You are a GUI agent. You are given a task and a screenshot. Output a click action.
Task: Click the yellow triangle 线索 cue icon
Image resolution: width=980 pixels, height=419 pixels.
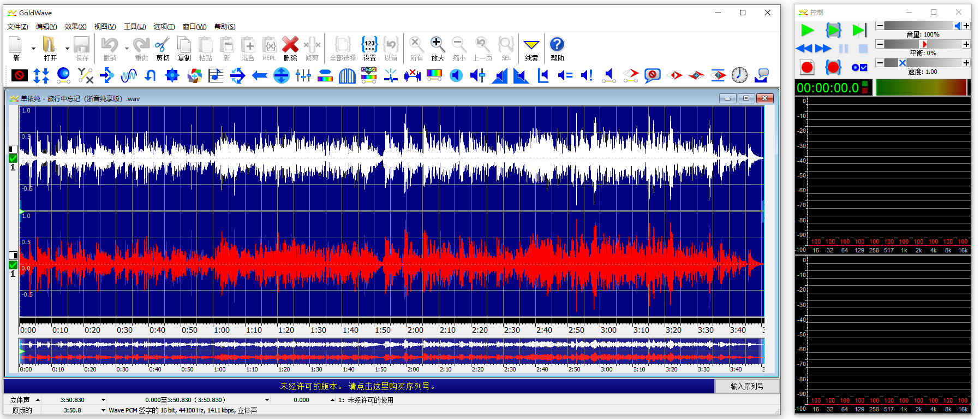pos(531,48)
